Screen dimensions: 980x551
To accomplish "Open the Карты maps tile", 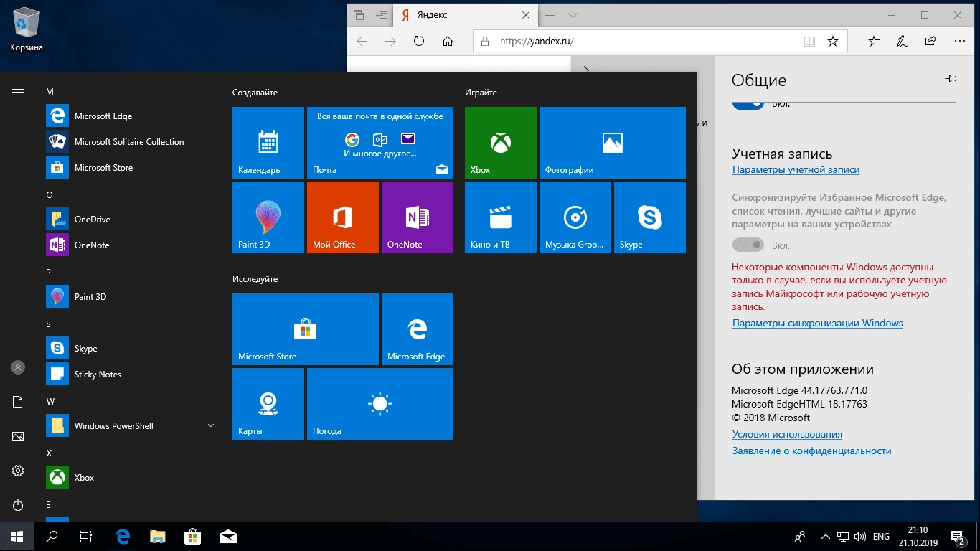I will tap(268, 404).
